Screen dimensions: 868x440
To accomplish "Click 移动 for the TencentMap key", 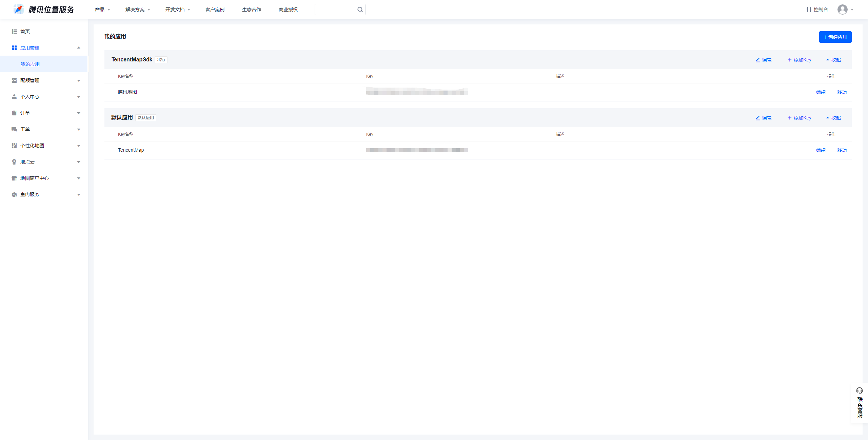I will (x=842, y=150).
